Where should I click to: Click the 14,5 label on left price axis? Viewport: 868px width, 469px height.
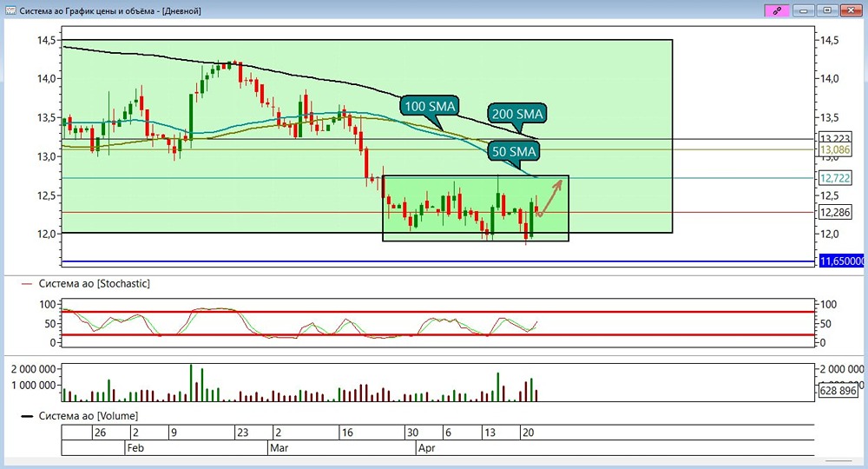click(46, 40)
